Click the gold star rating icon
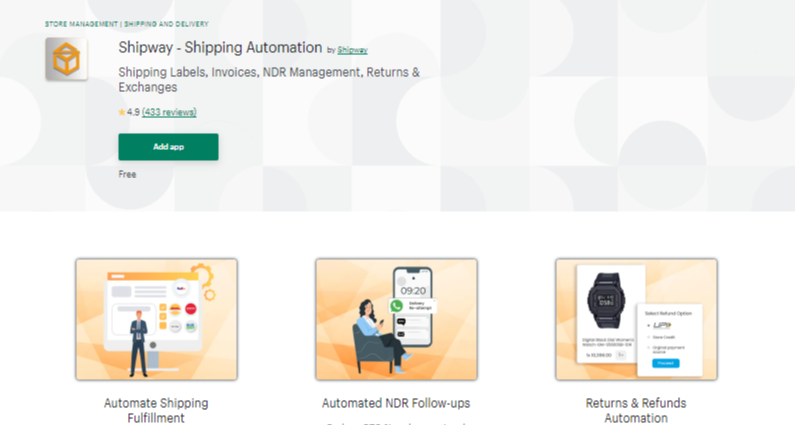This screenshot has width=795, height=425. 122,112
